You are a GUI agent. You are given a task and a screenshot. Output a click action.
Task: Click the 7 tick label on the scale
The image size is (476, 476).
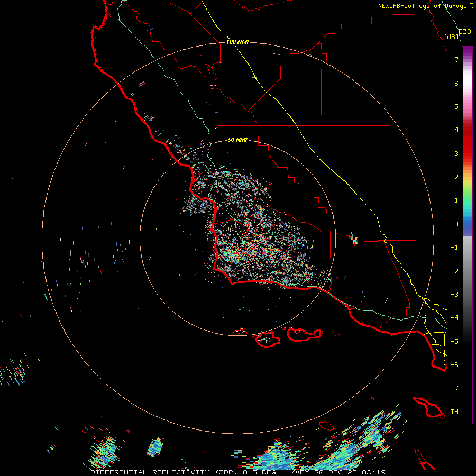coord(456,59)
